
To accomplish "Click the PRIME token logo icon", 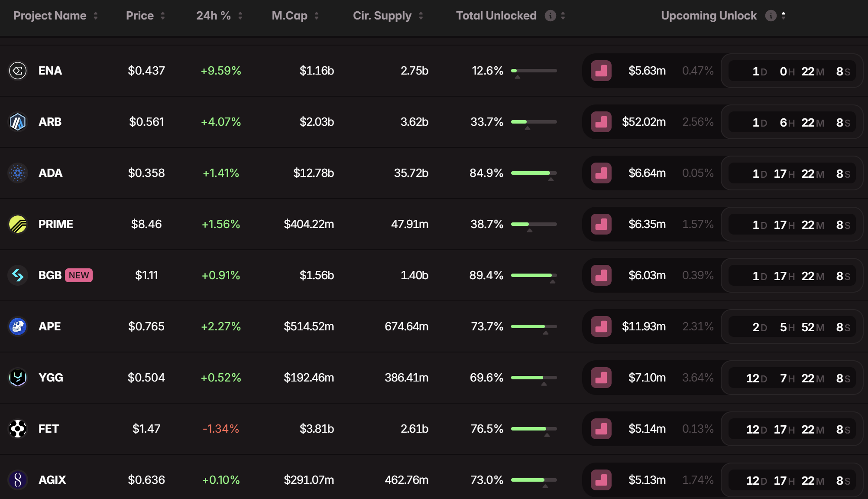I will click(18, 224).
